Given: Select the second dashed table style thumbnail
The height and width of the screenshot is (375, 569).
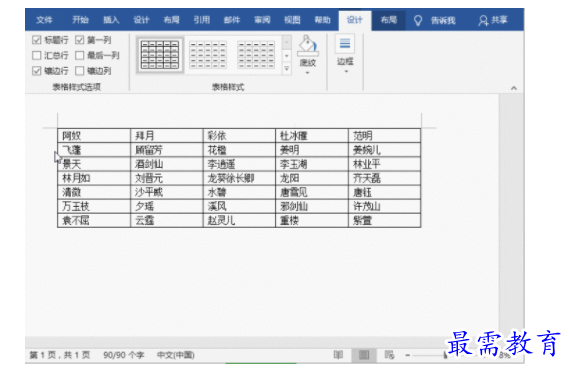Looking at the screenshot, I should pos(208,55).
